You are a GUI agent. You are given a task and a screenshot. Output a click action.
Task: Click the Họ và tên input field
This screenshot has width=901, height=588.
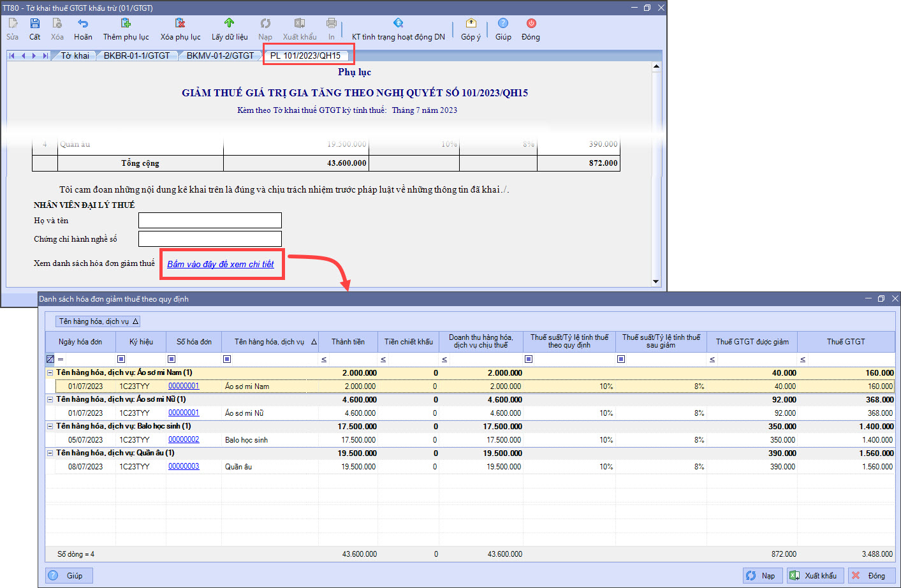coord(210,221)
